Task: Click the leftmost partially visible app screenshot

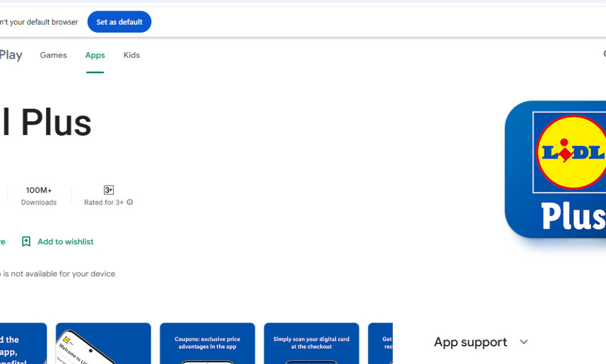Action: click(x=22, y=343)
